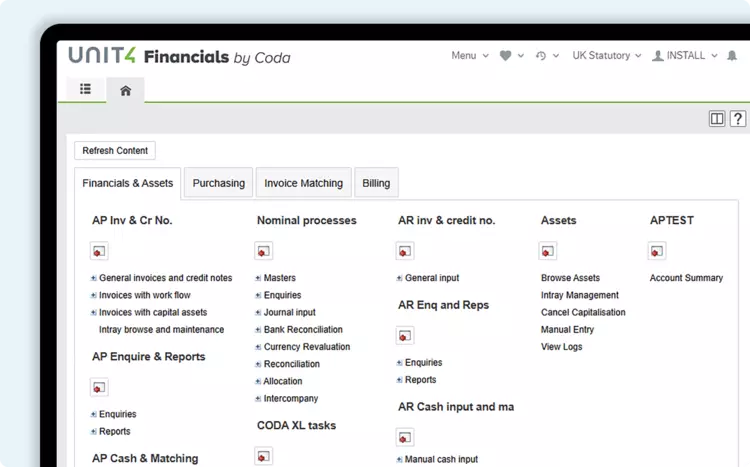This screenshot has width=750, height=467.
Task: Open the Menu dropdown
Action: coord(470,56)
